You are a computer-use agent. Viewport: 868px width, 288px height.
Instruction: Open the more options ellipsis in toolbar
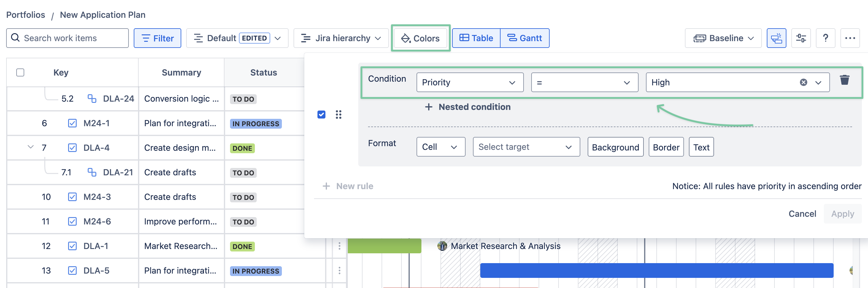coord(850,38)
